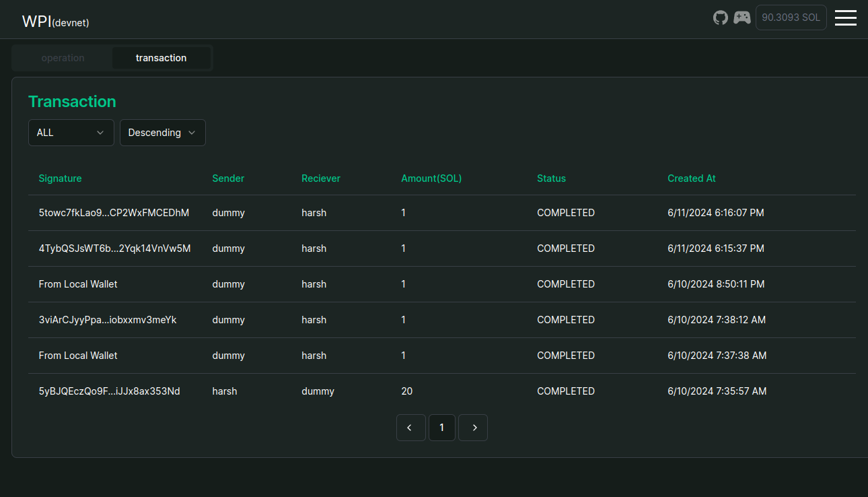
Task: Open the GitHub icon link
Action: (721, 18)
